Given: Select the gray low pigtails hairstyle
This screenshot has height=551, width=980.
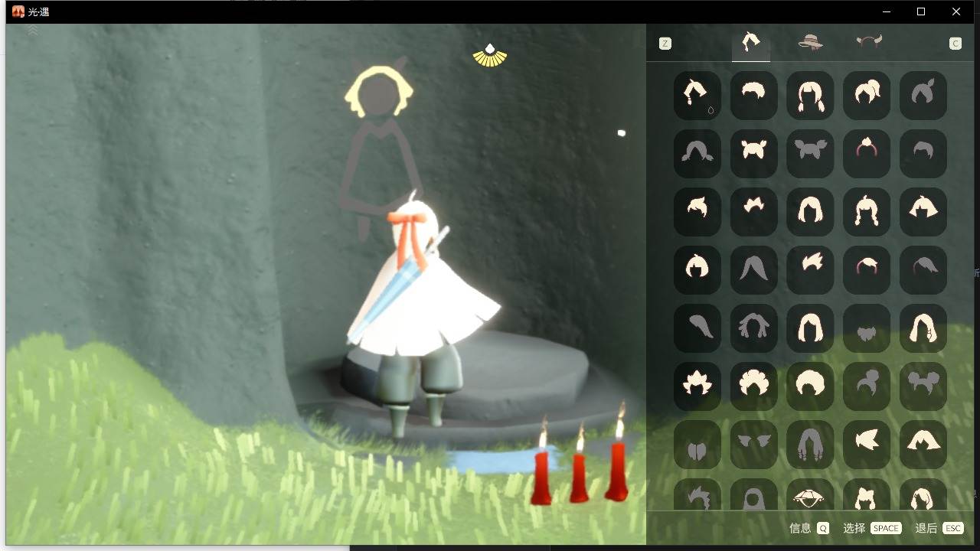Looking at the screenshot, I should (x=697, y=154).
